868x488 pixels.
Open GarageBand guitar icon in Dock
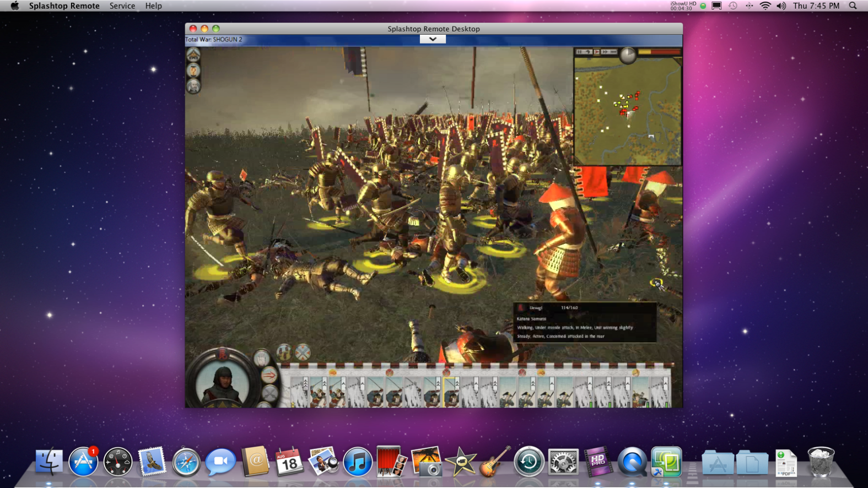point(494,461)
